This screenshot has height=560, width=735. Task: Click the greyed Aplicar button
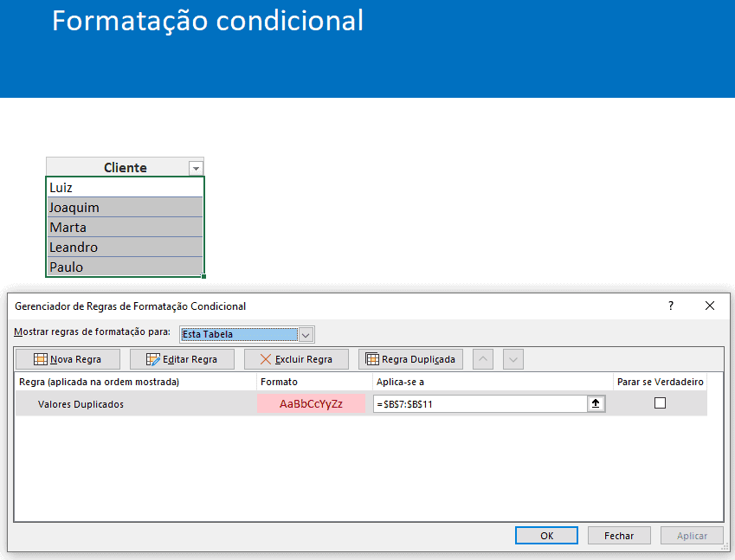[692, 536]
